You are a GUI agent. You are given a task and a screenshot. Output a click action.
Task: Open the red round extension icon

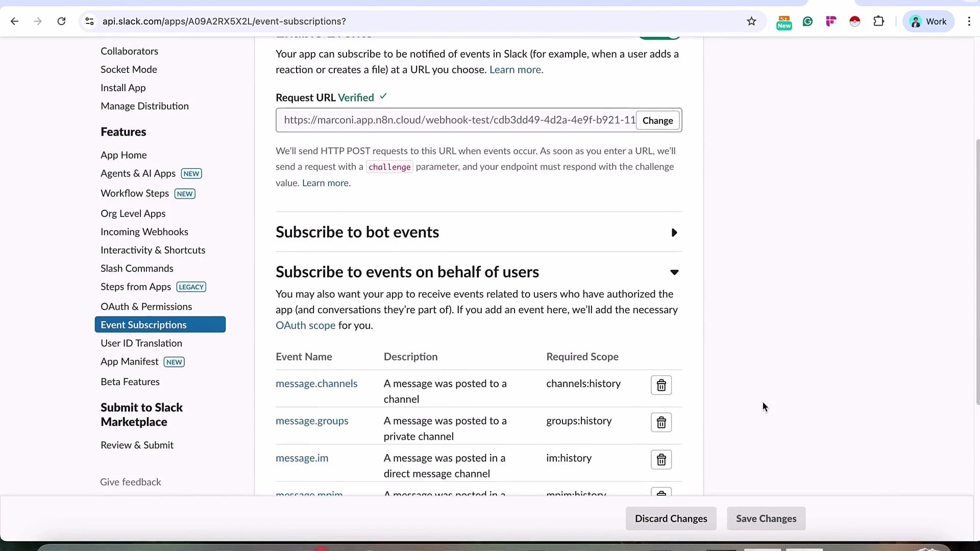click(855, 21)
